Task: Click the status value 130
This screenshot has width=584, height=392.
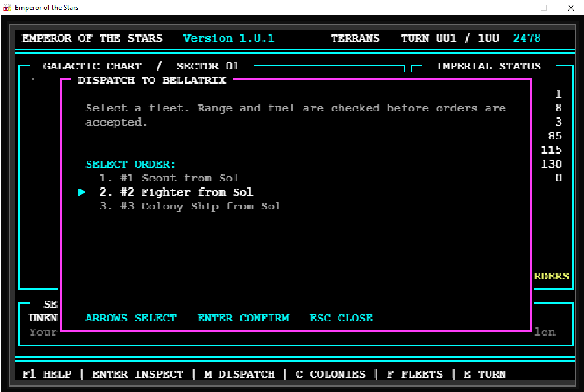Action: click(x=551, y=164)
